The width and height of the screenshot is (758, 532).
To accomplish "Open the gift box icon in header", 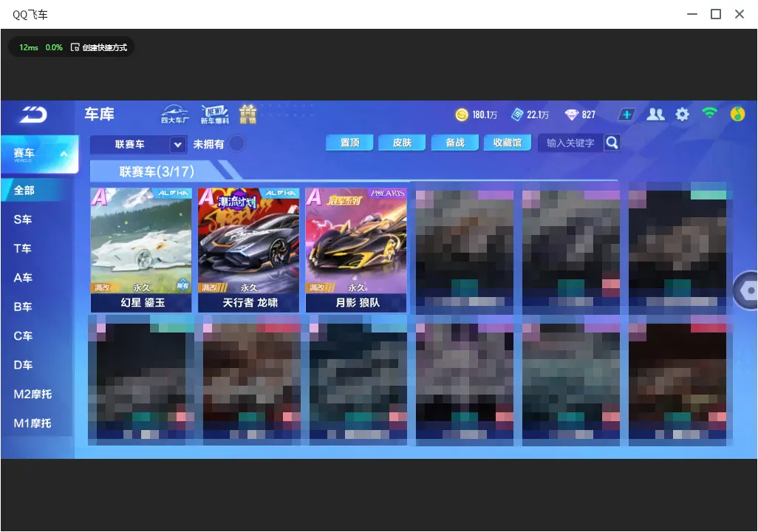I will coord(248,114).
